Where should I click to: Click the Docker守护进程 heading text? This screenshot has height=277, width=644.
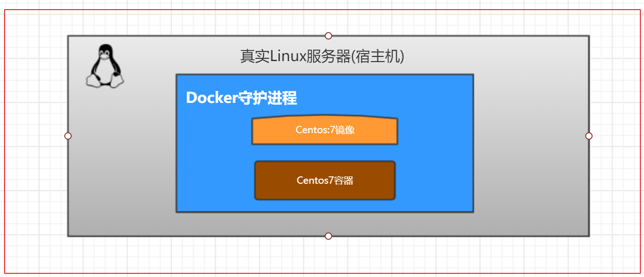point(241,98)
